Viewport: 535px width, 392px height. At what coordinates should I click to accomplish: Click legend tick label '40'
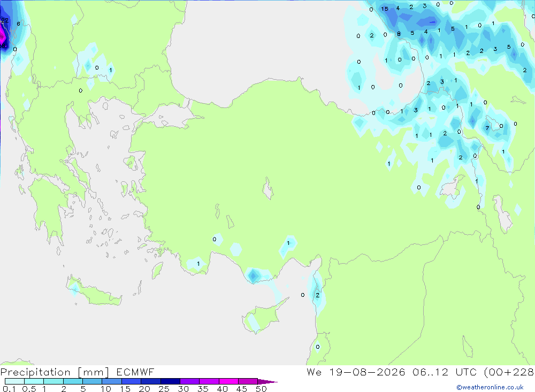[223, 389]
